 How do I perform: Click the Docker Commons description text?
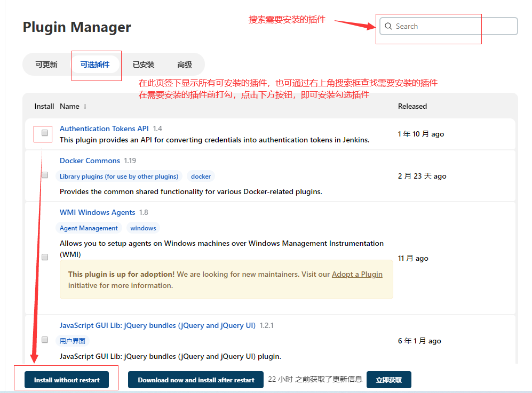[190, 192]
